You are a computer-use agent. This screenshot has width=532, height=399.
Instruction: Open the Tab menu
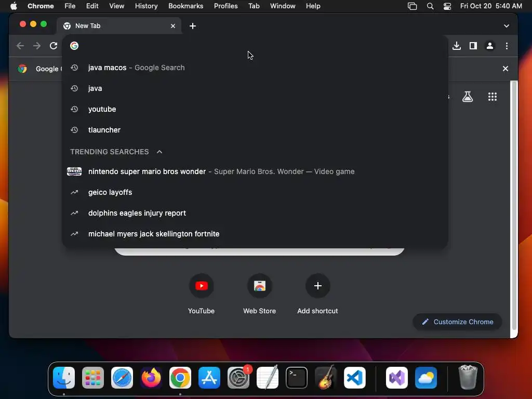(x=254, y=6)
